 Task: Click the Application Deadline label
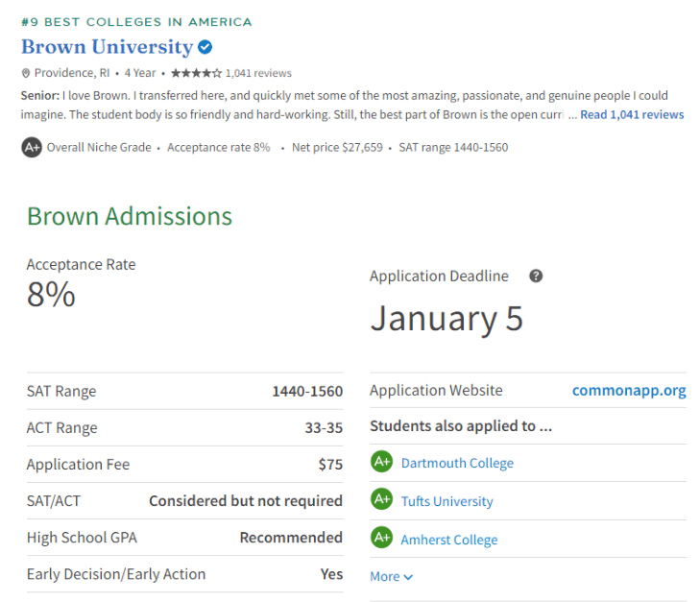[x=439, y=277]
